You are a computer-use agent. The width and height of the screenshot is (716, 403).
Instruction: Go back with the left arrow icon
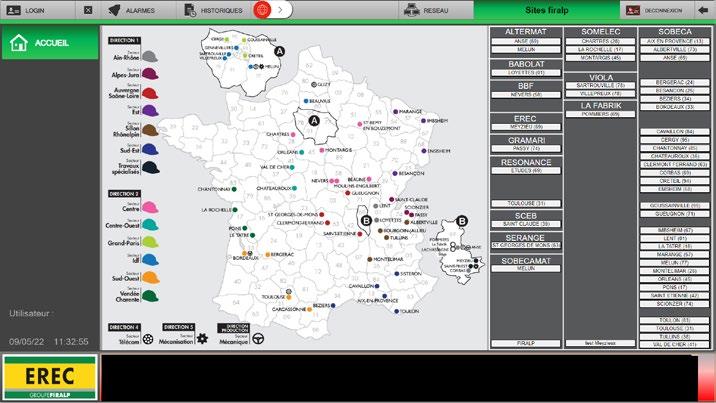(703, 10)
